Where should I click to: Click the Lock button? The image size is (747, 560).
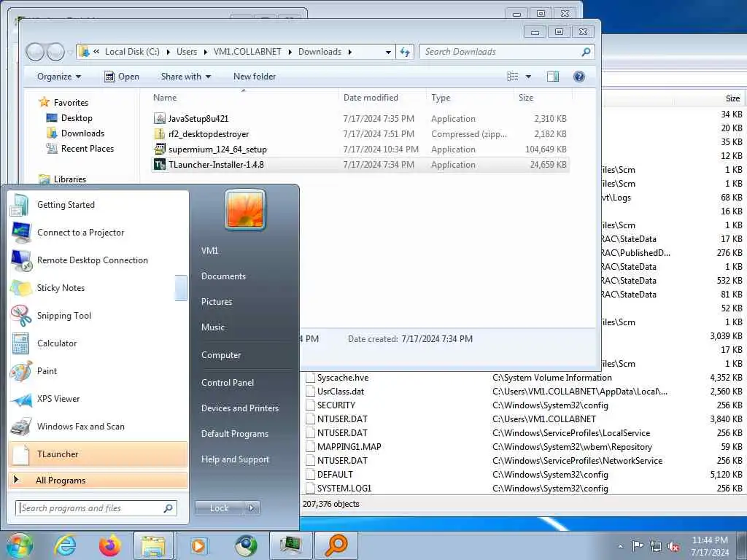click(x=219, y=508)
